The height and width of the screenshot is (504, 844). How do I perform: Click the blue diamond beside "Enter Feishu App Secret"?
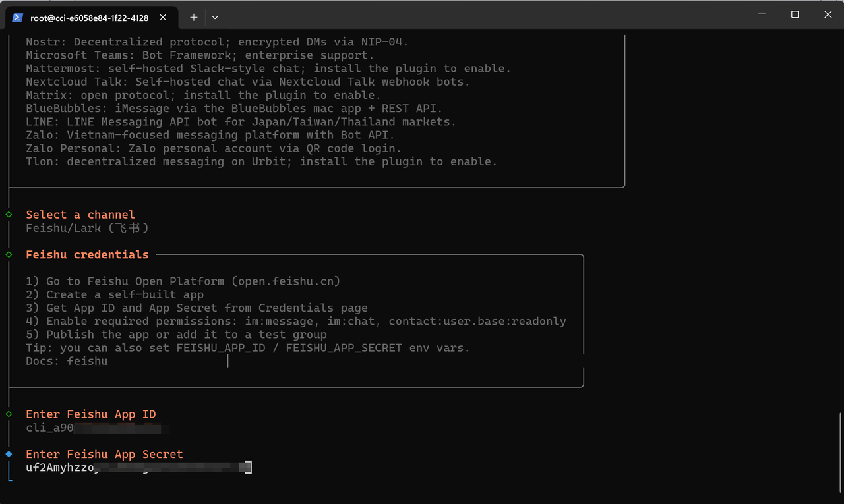tap(7, 453)
